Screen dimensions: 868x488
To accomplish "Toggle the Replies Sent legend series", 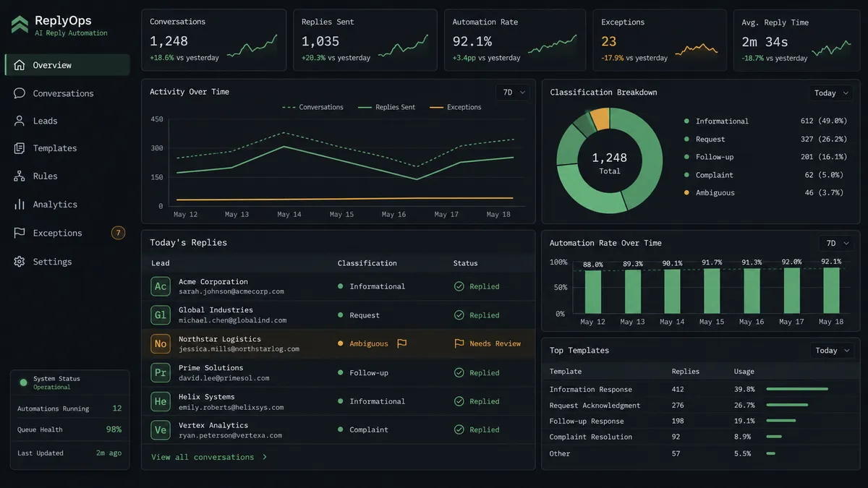I will click(x=386, y=107).
